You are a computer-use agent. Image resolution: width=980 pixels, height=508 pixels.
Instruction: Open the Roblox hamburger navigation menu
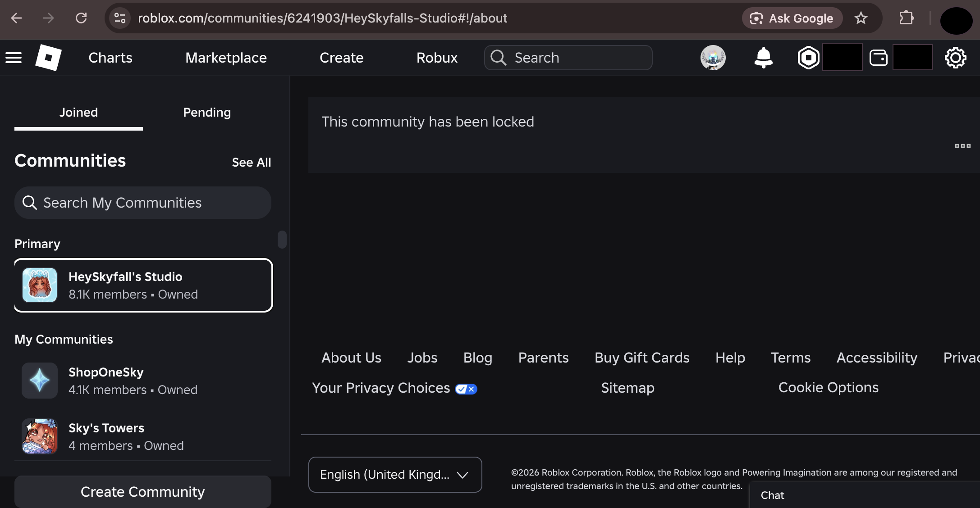14,58
